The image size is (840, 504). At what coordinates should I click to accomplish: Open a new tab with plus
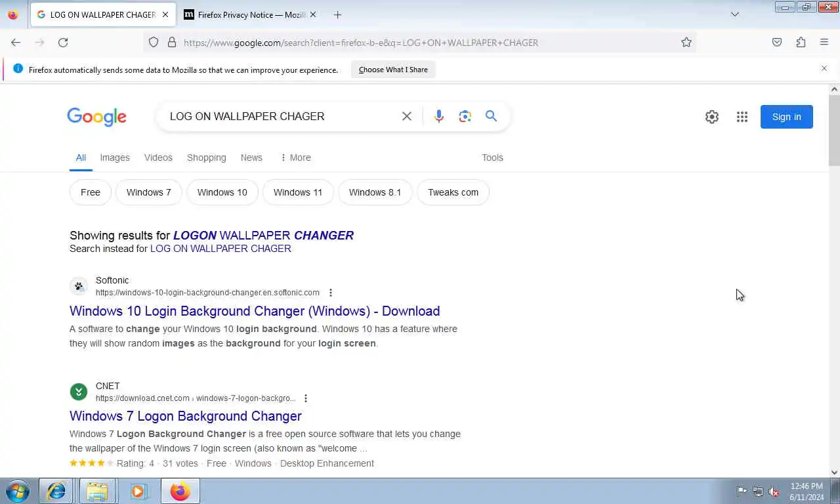point(337,14)
